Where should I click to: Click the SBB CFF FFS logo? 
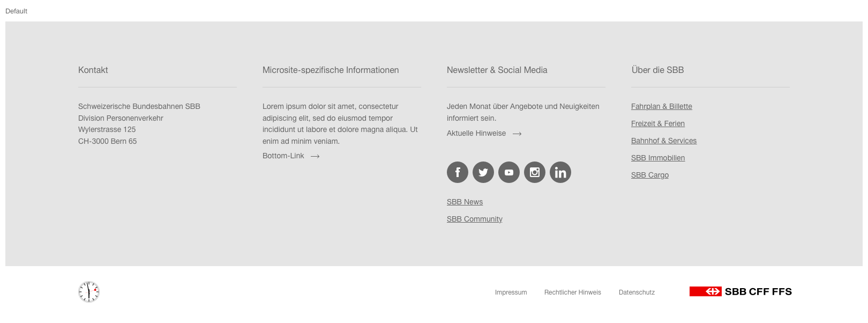click(x=740, y=291)
